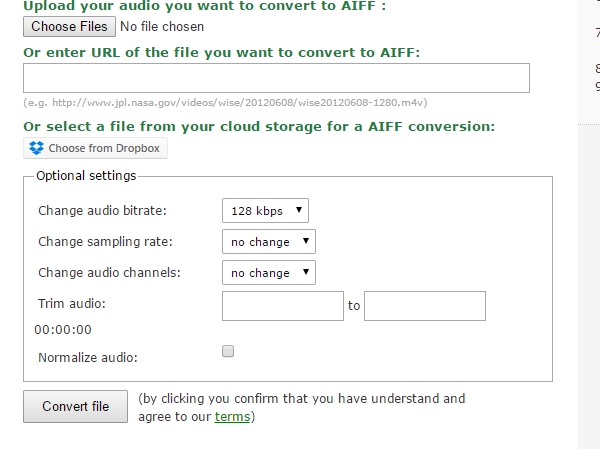This screenshot has height=449, width=600.
Task: Click the 'Change audio bitrate:' label
Action: (x=102, y=211)
